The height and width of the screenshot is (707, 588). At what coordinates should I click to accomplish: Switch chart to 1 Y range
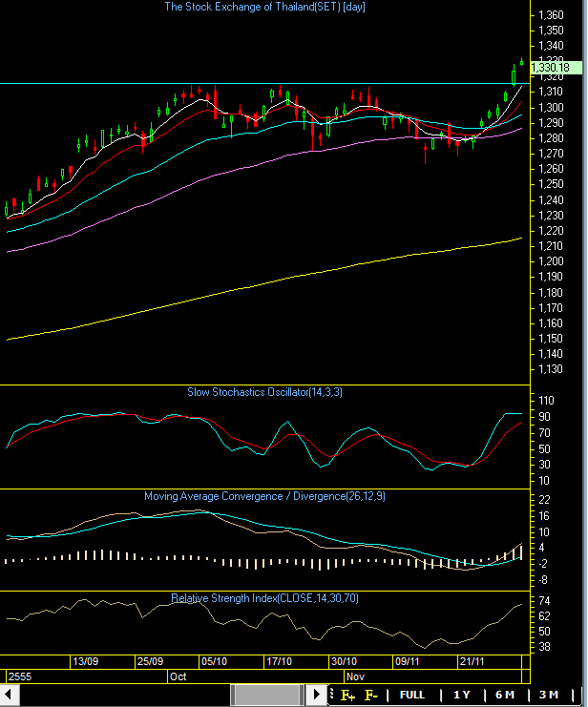point(462,695)
